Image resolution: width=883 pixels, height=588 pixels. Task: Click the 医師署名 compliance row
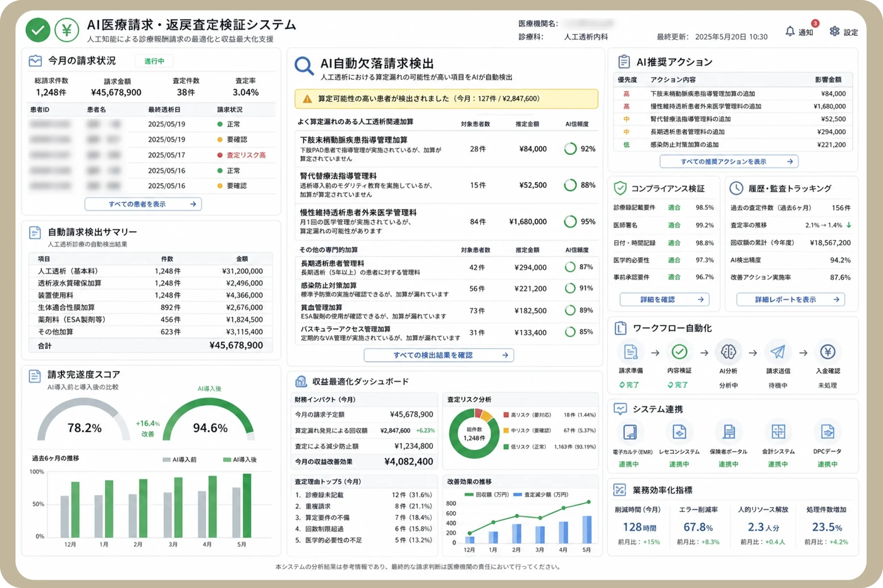(664, 226)
